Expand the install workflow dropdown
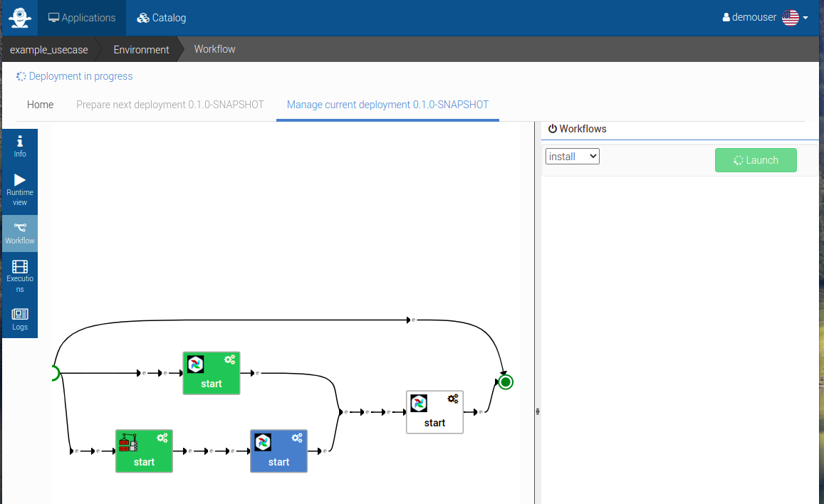The width and height of the screenshot is (824, 504). pyautogui.click(x=573, y=157)
